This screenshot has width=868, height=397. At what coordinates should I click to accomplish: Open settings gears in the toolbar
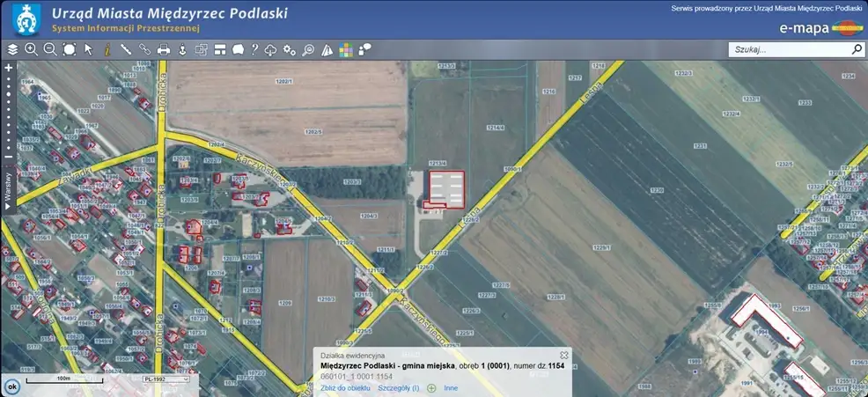pos(290,50)
